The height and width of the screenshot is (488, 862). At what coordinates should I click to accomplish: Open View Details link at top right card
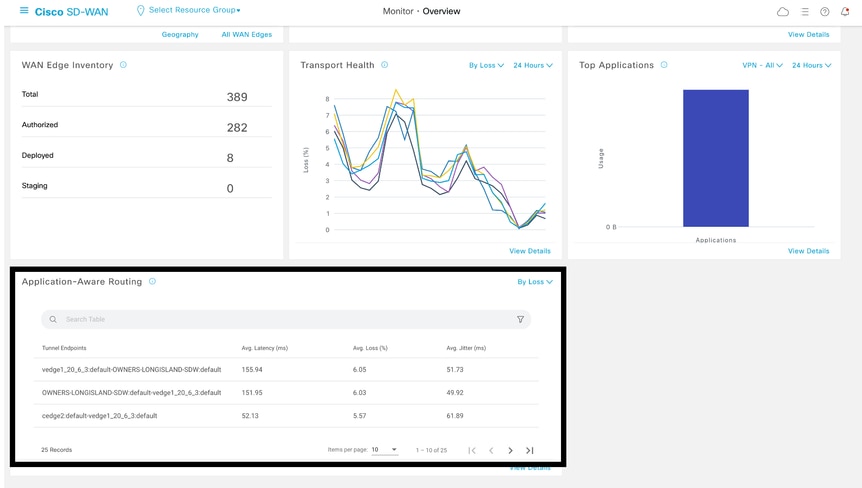coord(809,35)
